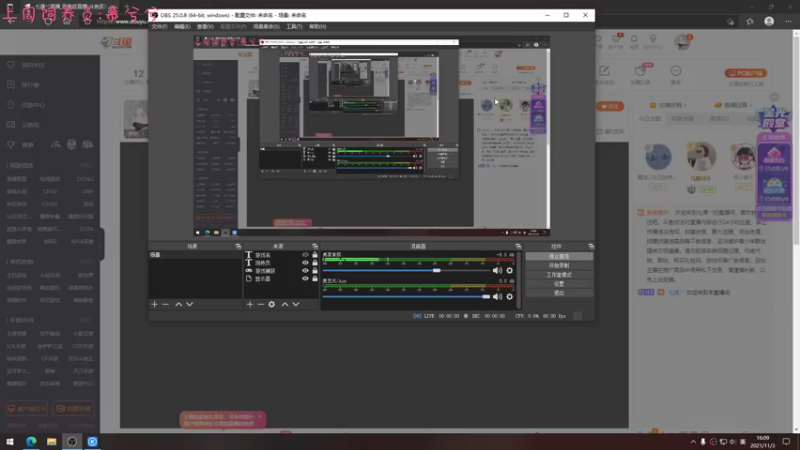Image resolution: width=800 pixels, height=450 pixels.
Task: Hide the 游戏捕获 source with its eye icon
Action: coord(305,271)
